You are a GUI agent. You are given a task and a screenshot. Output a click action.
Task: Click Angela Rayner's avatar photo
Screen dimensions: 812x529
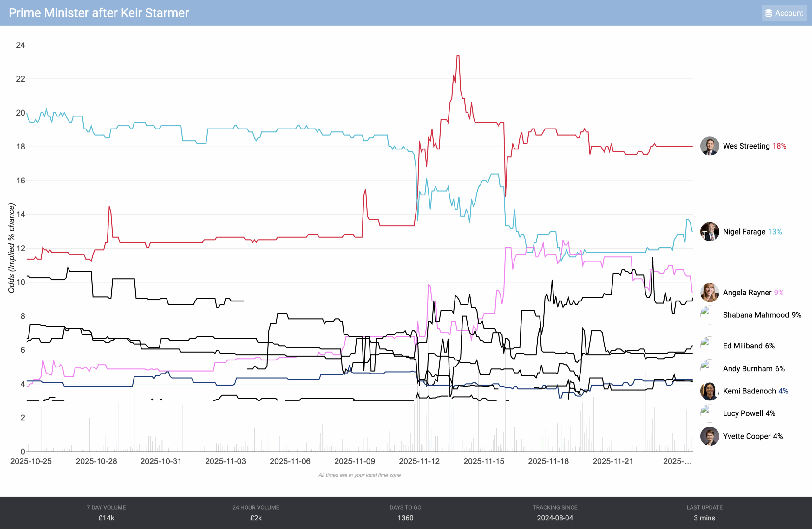(x=709, y=293)
